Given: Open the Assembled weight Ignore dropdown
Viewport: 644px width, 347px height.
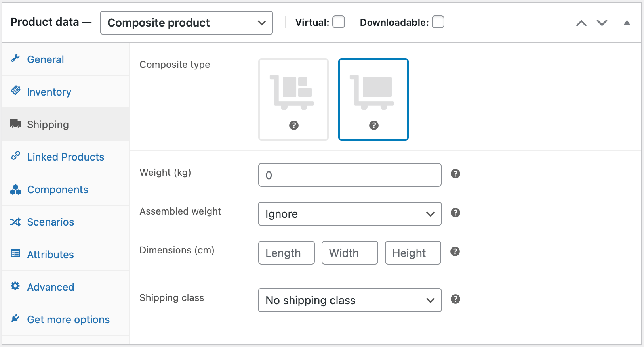Looking at the screenshot, I should click(349, 214).
